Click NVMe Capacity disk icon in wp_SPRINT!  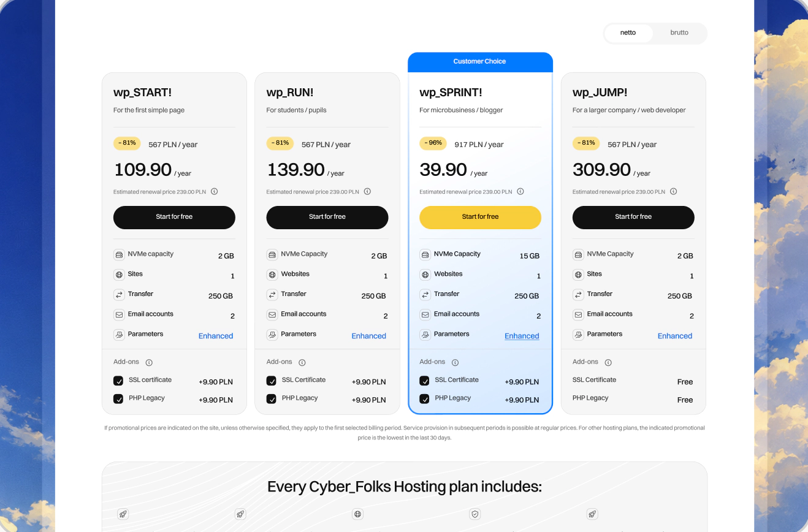425,254
